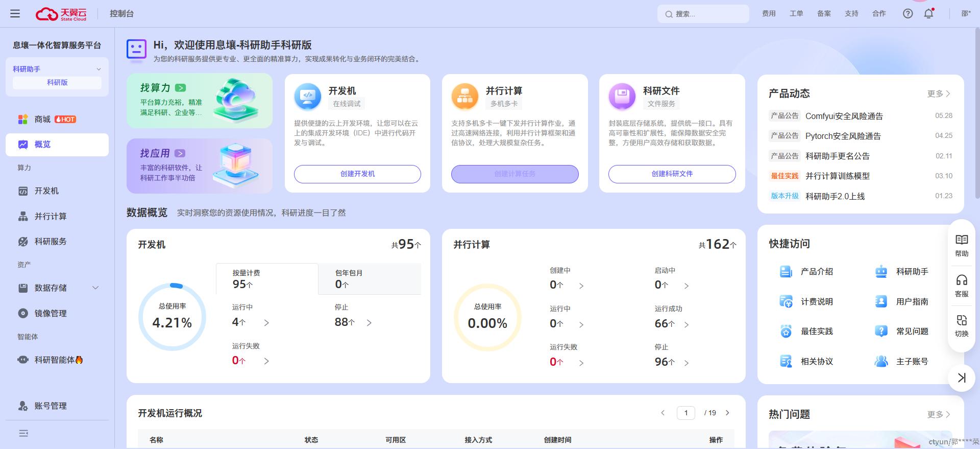
Task: Expand the 数据存储 sidebar submenu
Action: click(x=95, y=288)
